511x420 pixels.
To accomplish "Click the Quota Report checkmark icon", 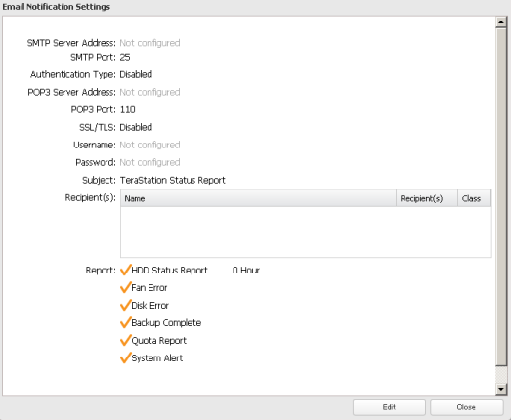I will point(125,340).
